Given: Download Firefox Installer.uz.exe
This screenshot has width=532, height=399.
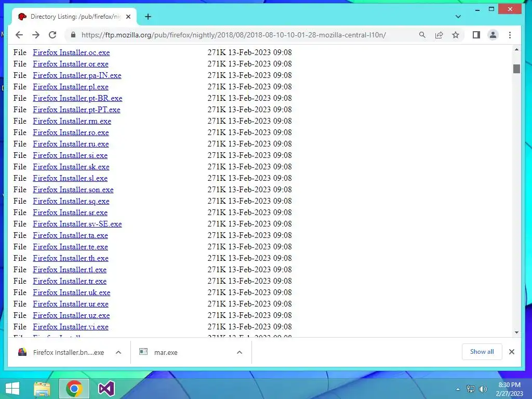Looking at the screenshot, I should click(71, 315).
